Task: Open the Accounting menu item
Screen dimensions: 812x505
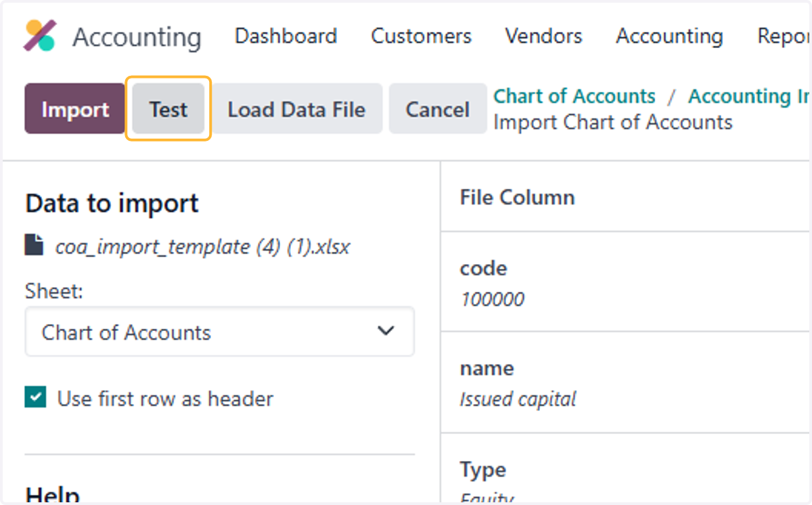Action: point(669,36)
